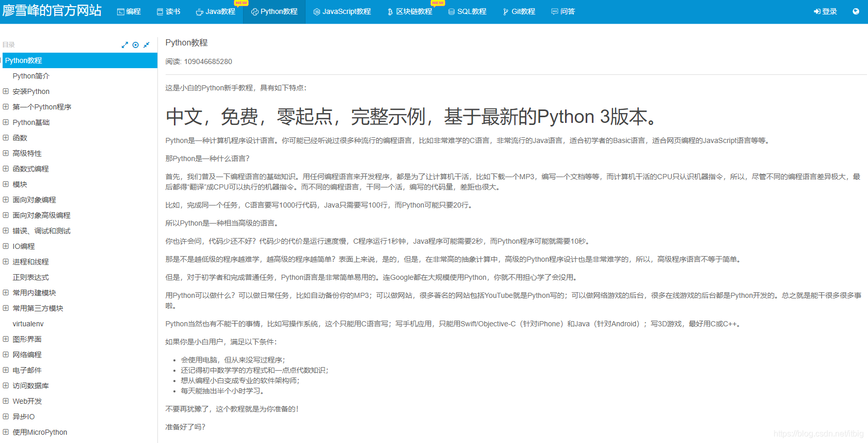868x443 pixels.
Task: Go to the Java教程 tab
Action: [216, 11]
